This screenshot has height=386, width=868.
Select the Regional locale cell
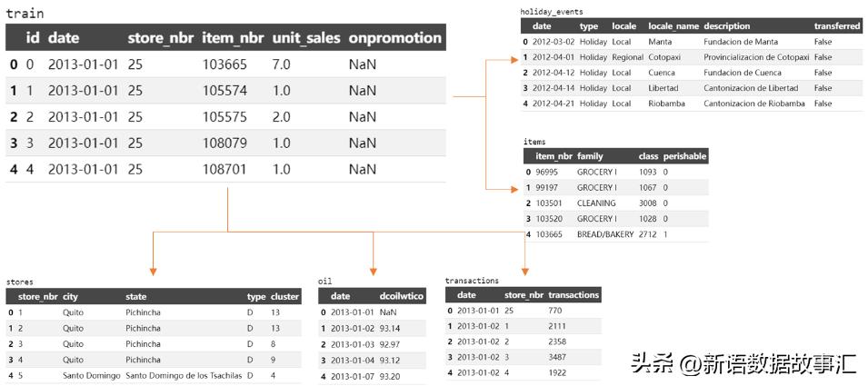coord(627,57)
